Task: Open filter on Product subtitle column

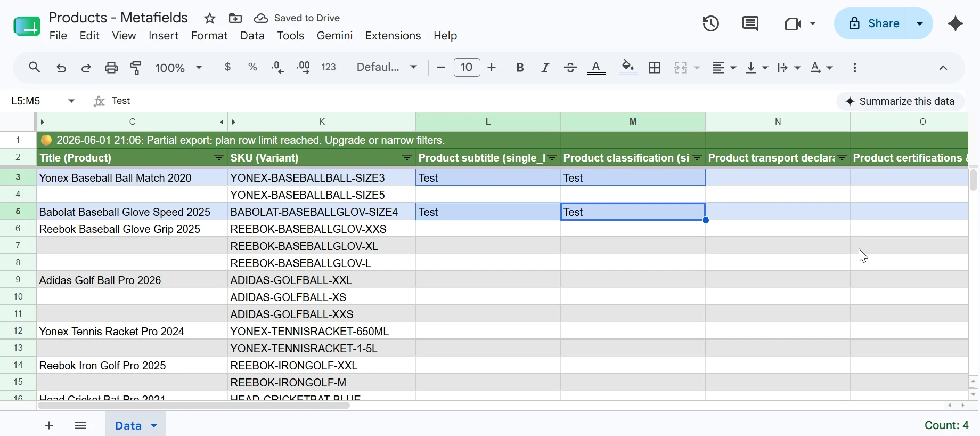Action: 552,158
